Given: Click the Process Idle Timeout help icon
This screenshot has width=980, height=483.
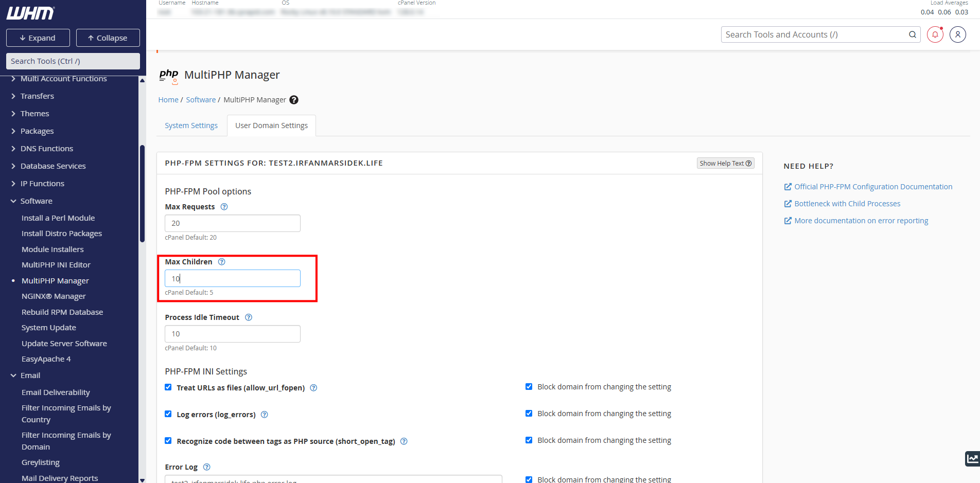Looking at the screenshot, I should pyautogui.click(x=249, y=317).
